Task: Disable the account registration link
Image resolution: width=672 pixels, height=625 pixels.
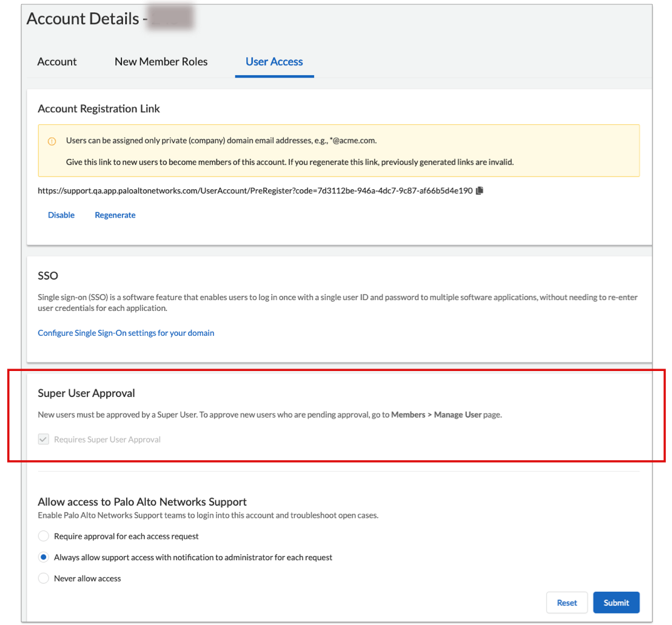Action: (x=61, y=215)
